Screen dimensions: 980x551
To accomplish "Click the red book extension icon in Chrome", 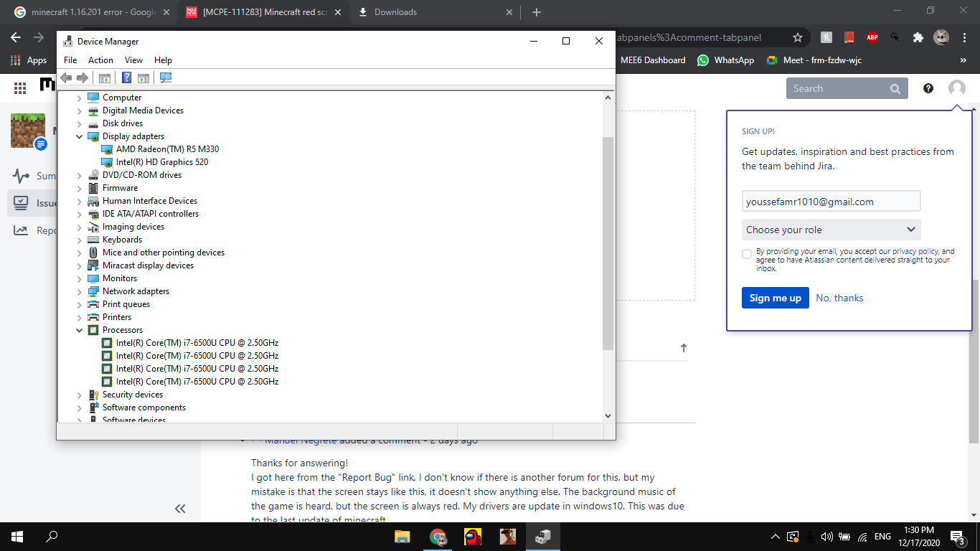I will coord(849,37).
